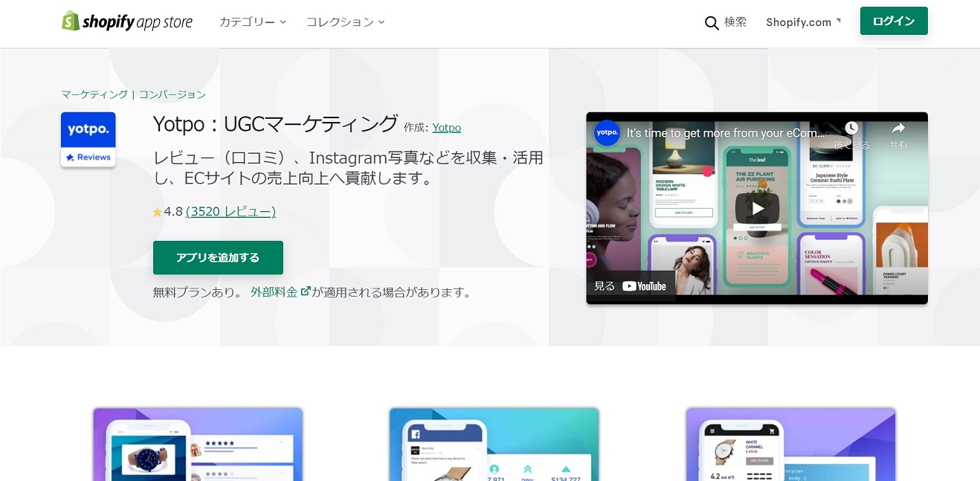980x481 pixels.
Task: Expand the カテゴリー dropdown menu
Action: coord(253,22)
